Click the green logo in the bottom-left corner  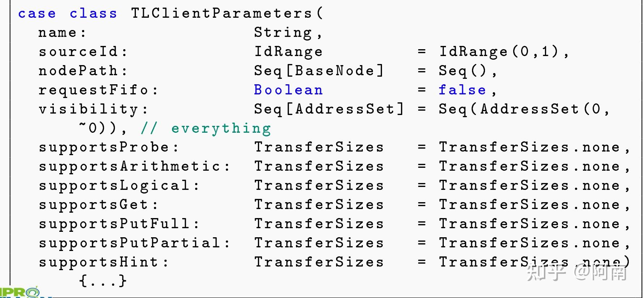(20, 292)
